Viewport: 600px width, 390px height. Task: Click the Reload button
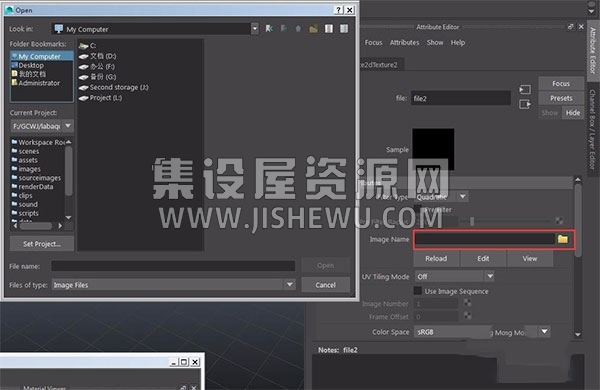pyautogui.click(x=436, y=259)
